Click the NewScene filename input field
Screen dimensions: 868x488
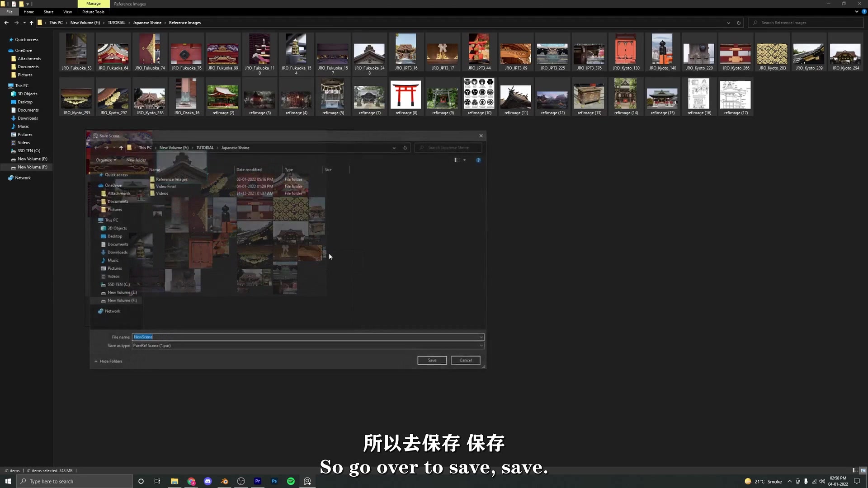pos(307,337)
